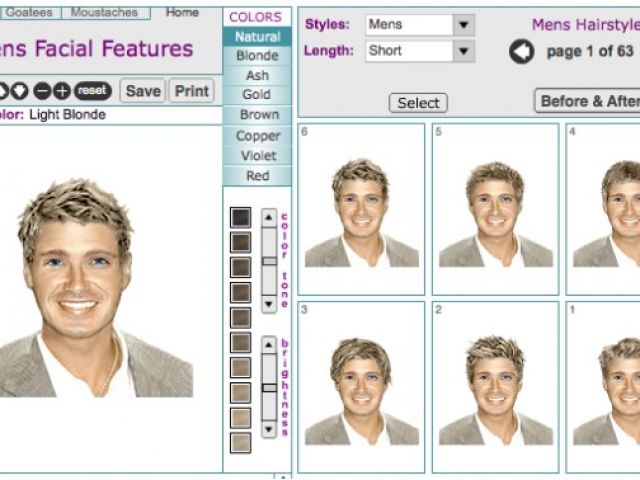Pick the darkest hair color swatch
The width and height of the screenshot is (640, 480).
tap(241, 217)
